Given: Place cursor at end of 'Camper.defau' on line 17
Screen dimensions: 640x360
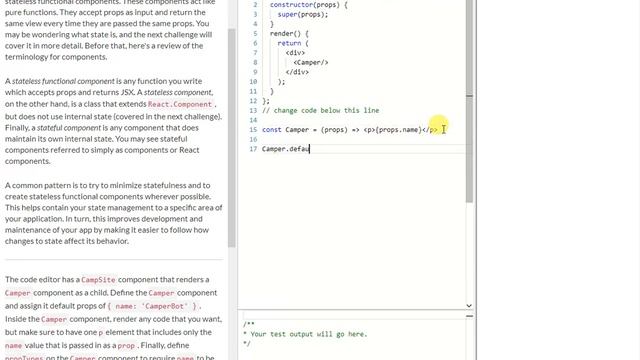Looking at the screenshot, I should (x=310, y=149).
